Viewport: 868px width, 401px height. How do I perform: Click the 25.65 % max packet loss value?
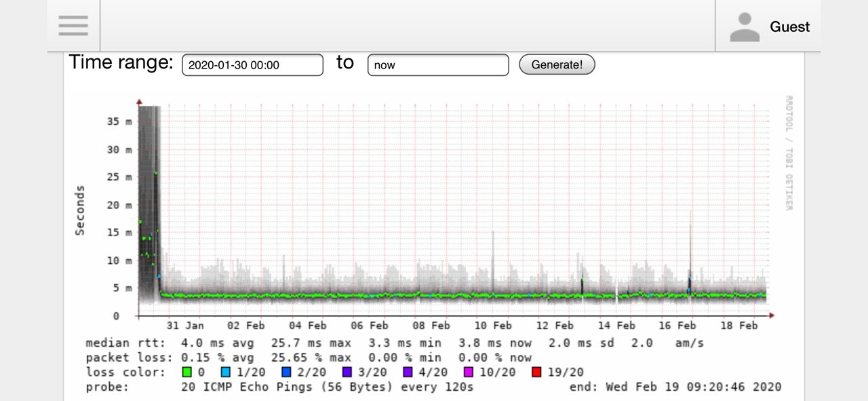tap(311, 358)
